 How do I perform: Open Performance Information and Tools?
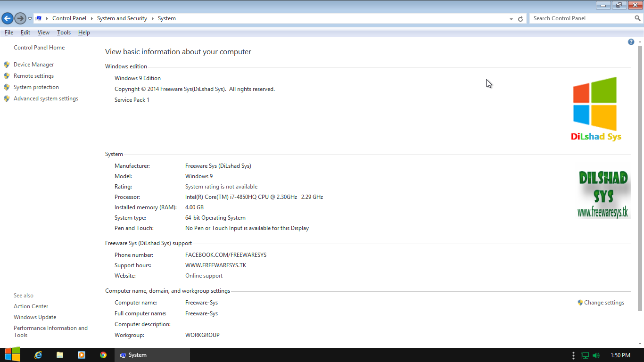[51, 331]
